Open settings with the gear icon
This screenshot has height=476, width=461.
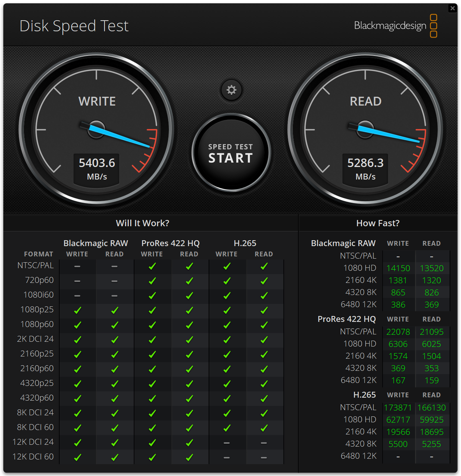pos(231,90)
